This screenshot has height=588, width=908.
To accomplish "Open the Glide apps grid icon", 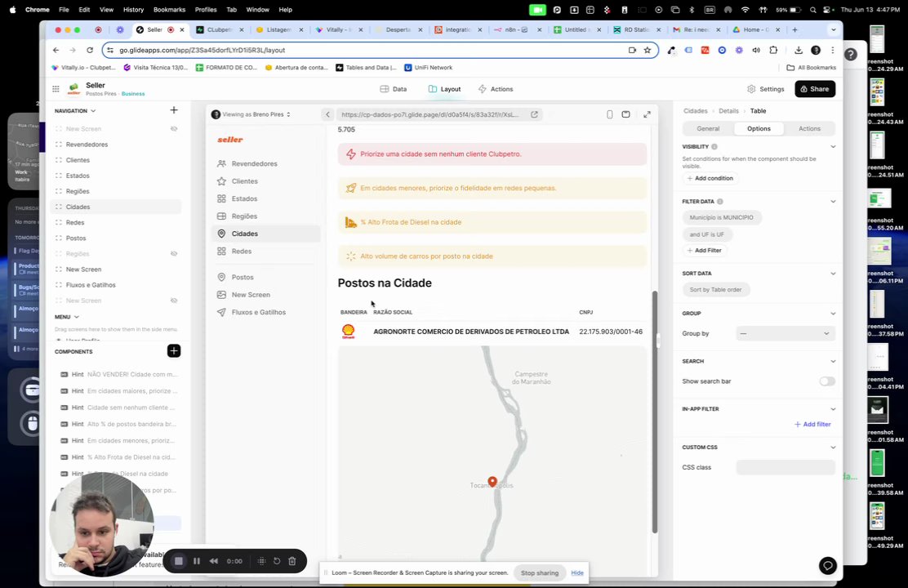I will click(x=56, y=89).
